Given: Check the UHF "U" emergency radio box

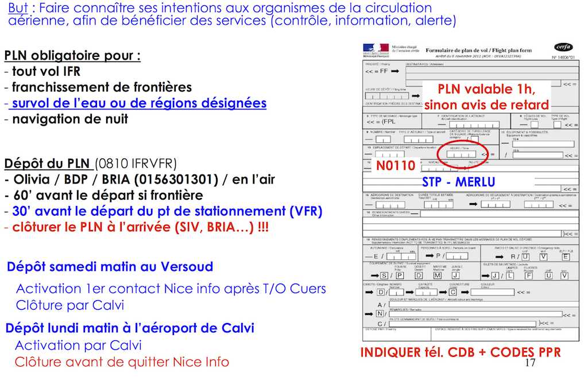Looking at the screenshot, I should pos(525,256).
